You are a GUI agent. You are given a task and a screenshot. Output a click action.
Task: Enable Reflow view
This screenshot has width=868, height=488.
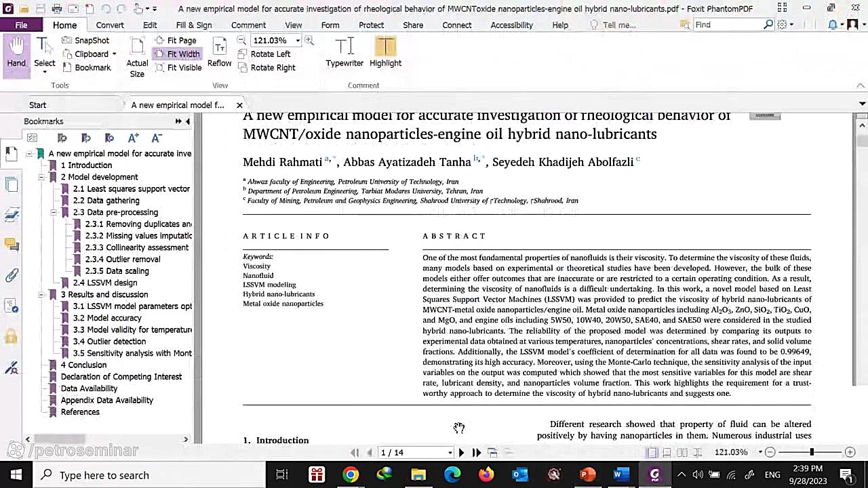click(x=219, y=53)
